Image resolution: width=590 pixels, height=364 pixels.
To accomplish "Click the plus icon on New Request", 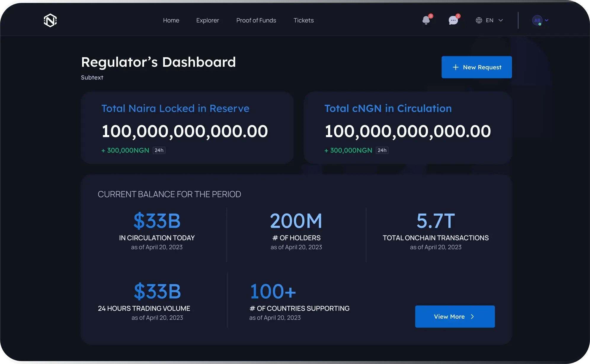I will [x=455, y=67].
